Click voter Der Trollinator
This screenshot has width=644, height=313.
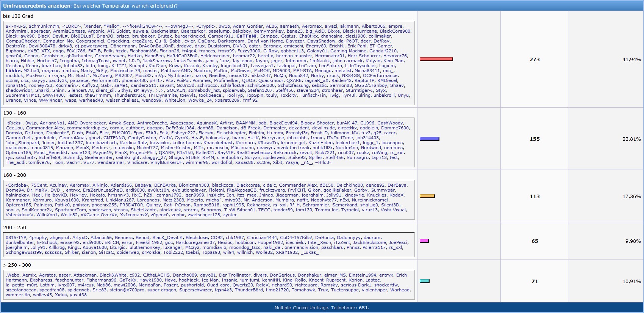point(234,275)
